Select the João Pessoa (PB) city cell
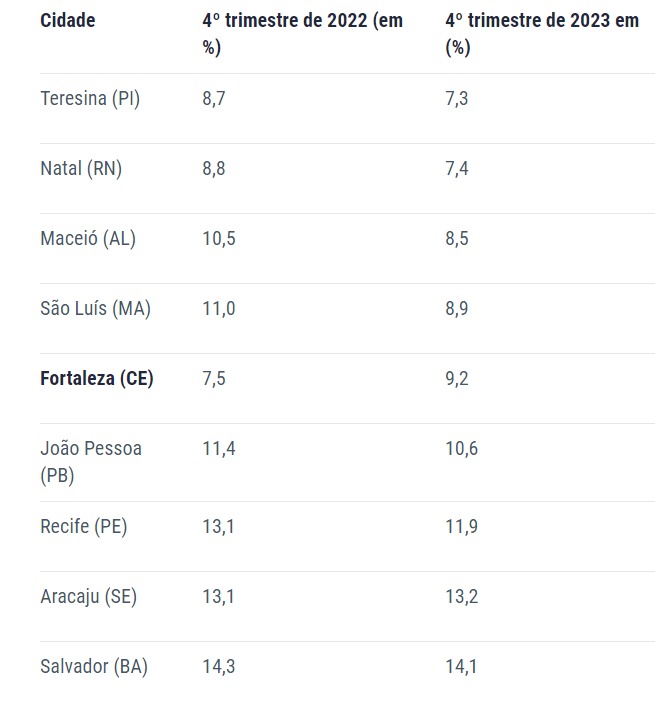This screenshot has height=724, width=655. [x=91, y=462]
